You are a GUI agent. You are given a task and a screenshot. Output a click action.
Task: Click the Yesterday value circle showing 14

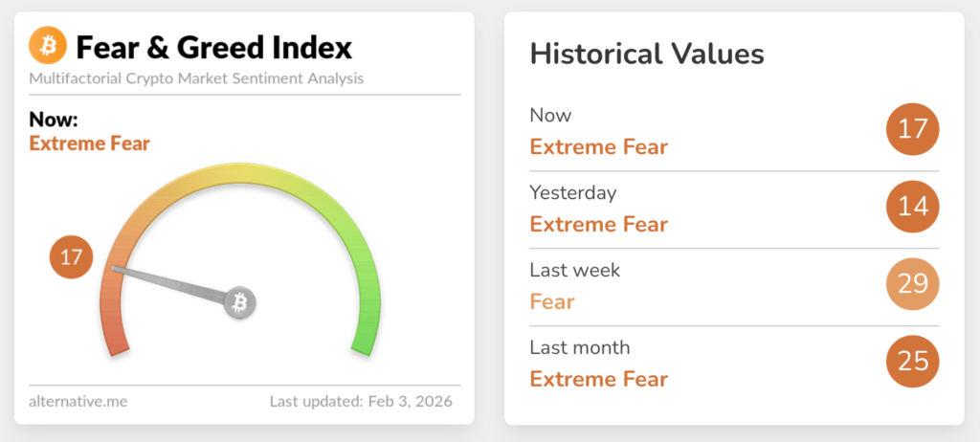pos(912,207)
